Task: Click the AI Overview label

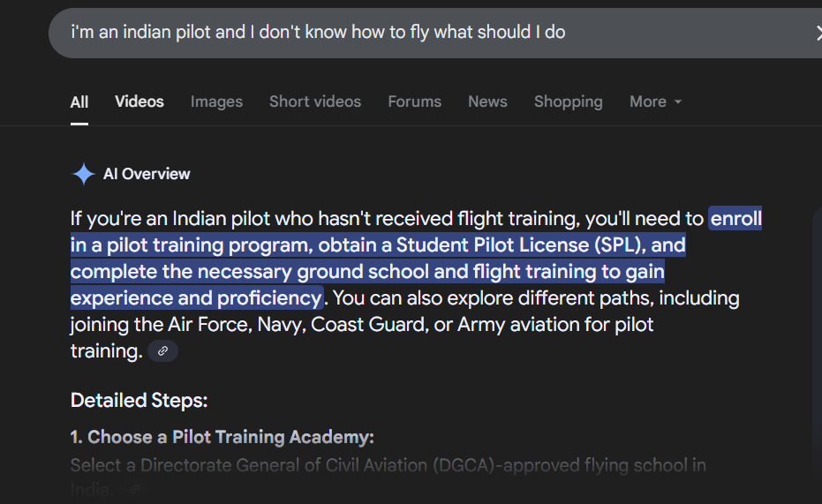Action: click(x=147, y=174)
